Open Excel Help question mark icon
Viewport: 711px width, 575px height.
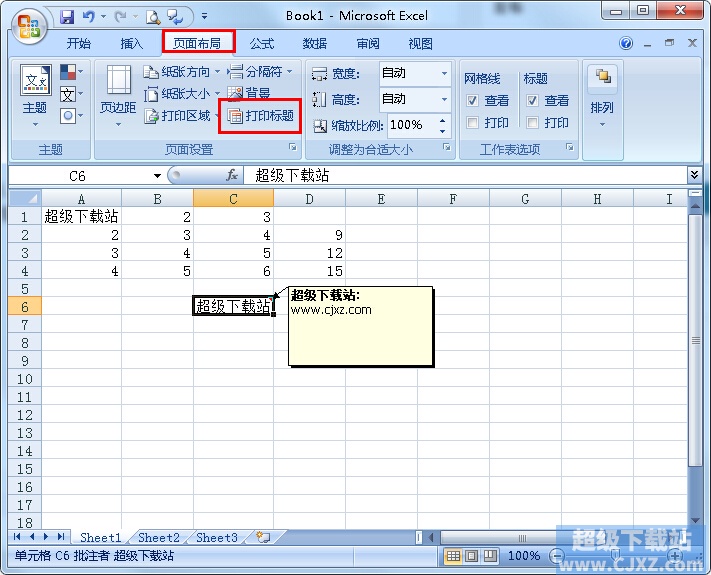coord(626,44)
